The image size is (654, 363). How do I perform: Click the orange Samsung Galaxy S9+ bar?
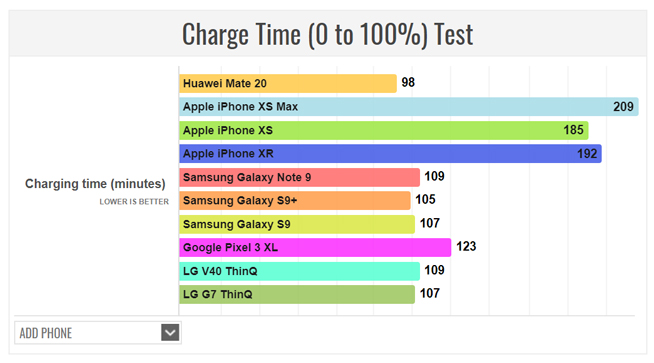click(295, 201)
